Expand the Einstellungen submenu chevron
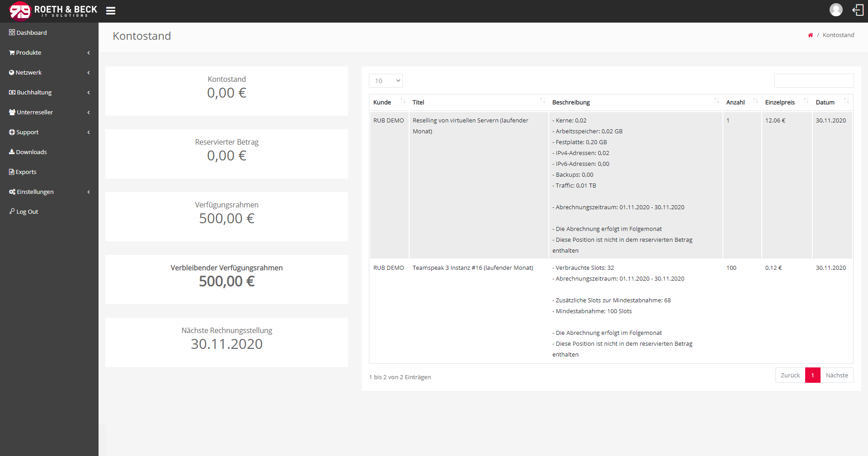This screenshot has height=456, width=868. [89, 192]
